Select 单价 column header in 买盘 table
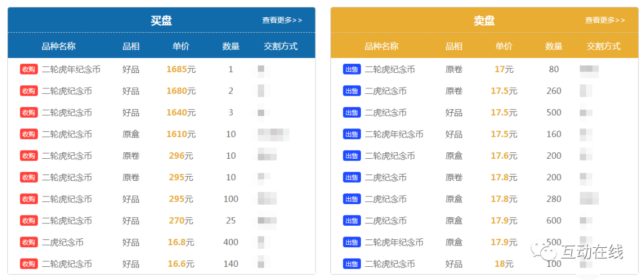Image resolution: width=644 pixels, height=280 pixels. (x=181, y=46)
